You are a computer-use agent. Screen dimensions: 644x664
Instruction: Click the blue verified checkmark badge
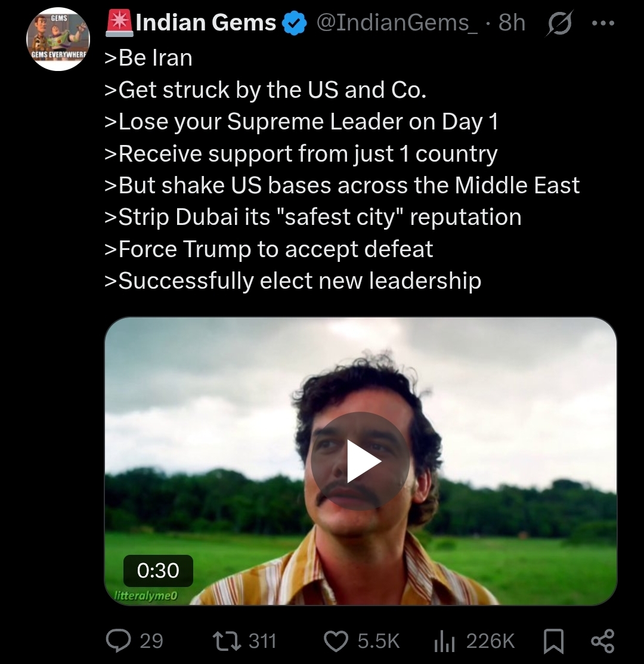click(x=294, y=24)
